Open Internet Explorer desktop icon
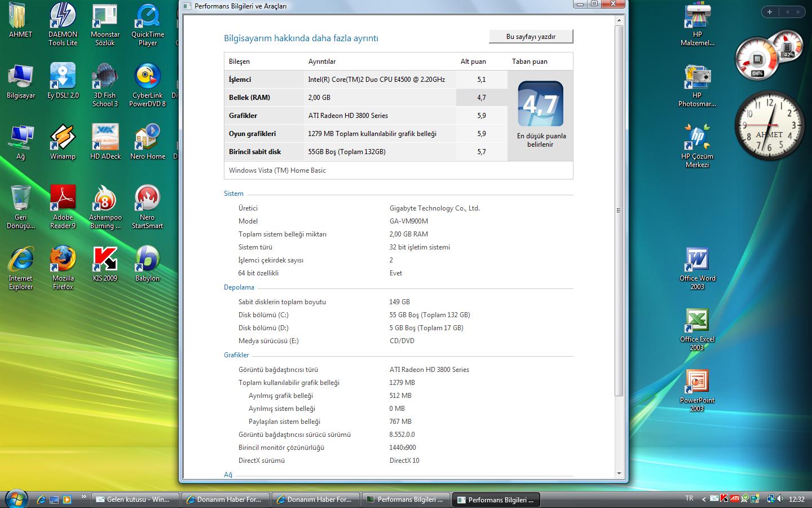This screenshot has width=812, height=508. coord(21,268)
